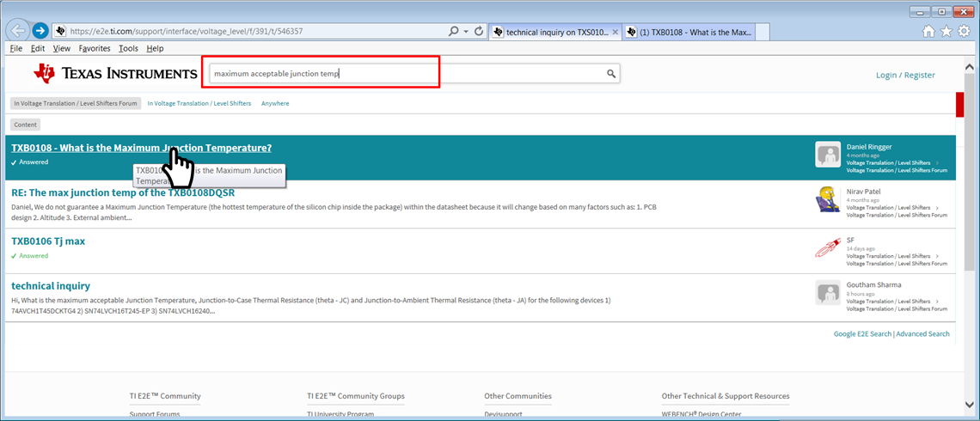980x421 pixels.
Task: Go back with the browser Back arrow
Action: (x=19, y=30)
